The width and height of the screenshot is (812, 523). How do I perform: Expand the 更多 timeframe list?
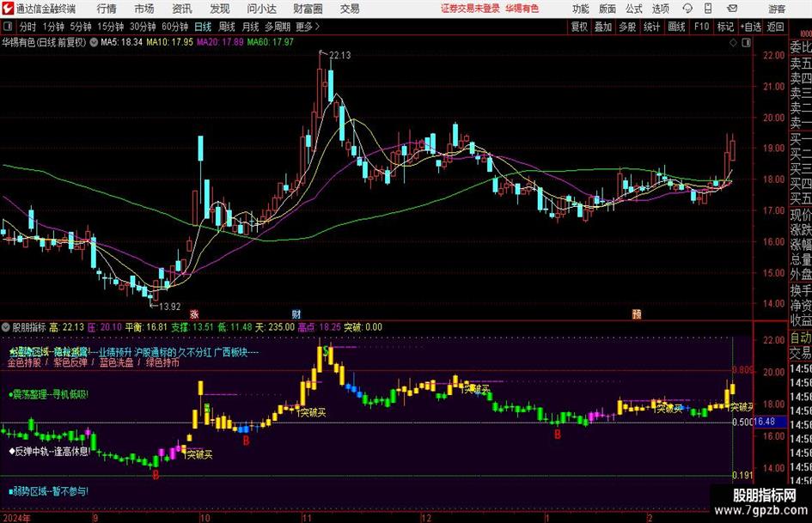[x=308, y=27]
